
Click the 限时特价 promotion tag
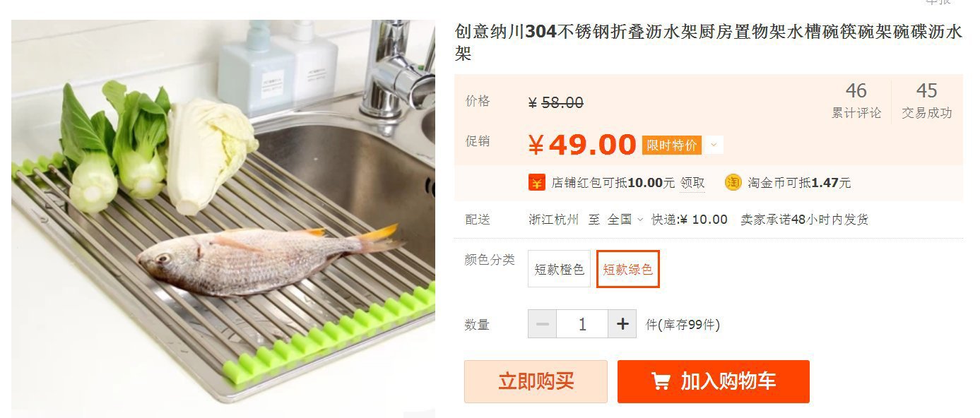pos(672,145)
